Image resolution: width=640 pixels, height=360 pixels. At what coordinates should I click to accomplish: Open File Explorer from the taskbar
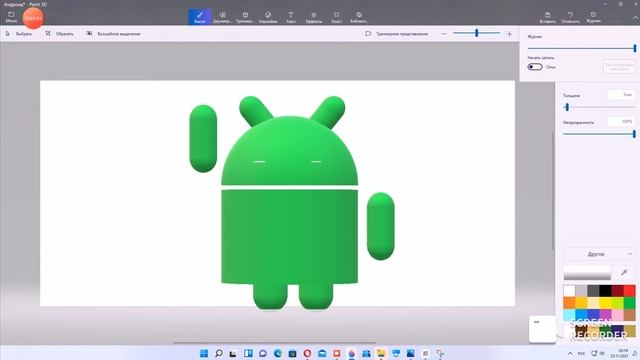pyautogui.click(x=381, y=353)
